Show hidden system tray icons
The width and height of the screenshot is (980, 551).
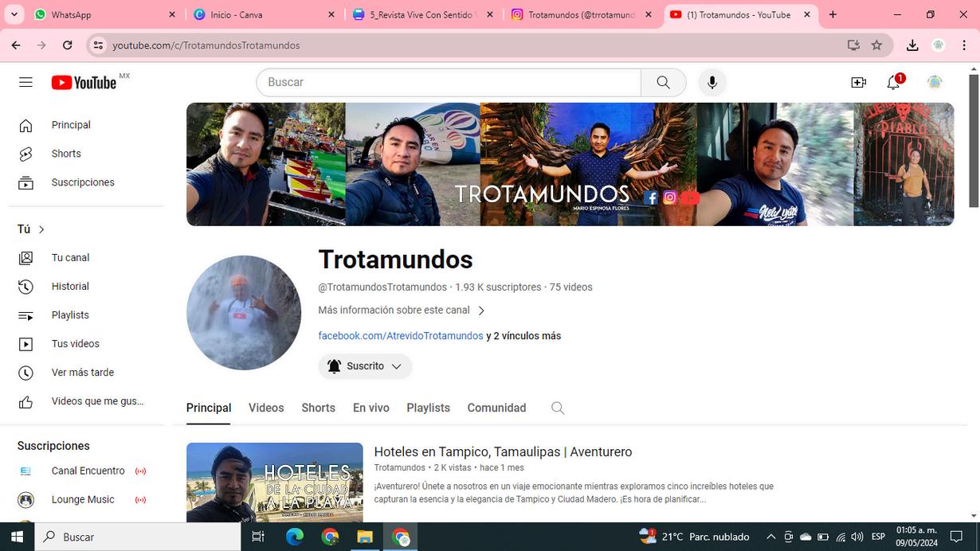tap(770, 537)
